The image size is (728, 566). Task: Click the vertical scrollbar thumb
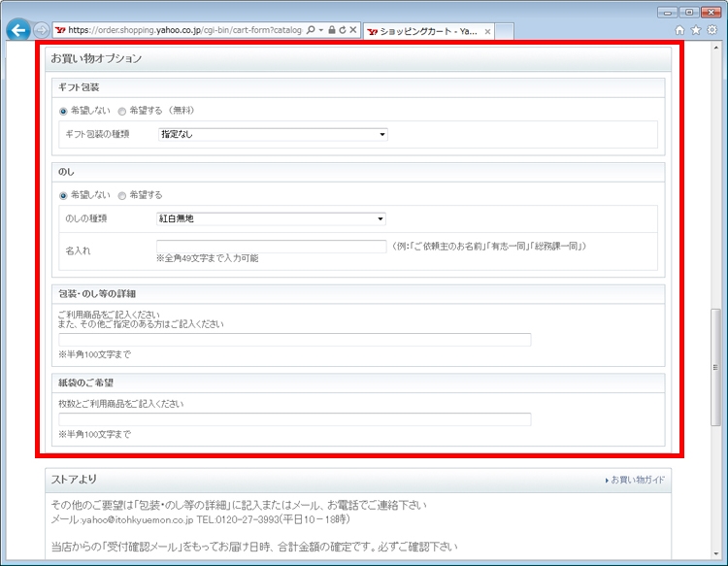point(716,367)
